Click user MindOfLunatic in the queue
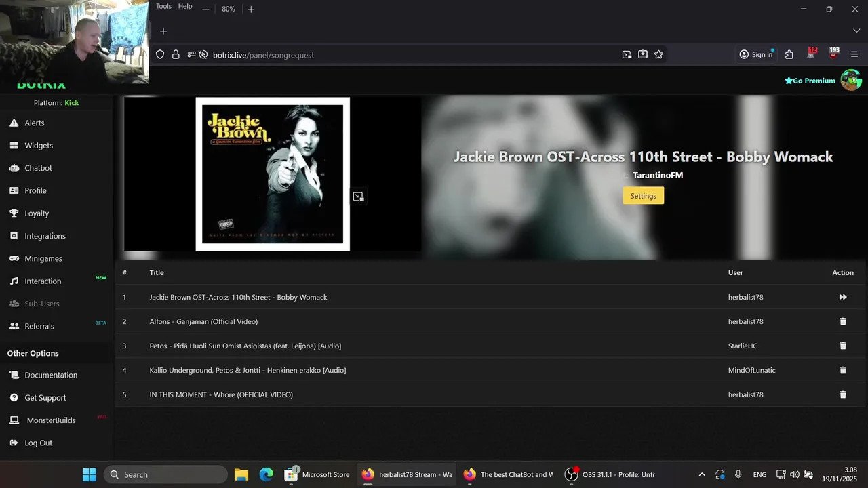The width and height of the screenshot is (868, 488). tap(751, 370)
